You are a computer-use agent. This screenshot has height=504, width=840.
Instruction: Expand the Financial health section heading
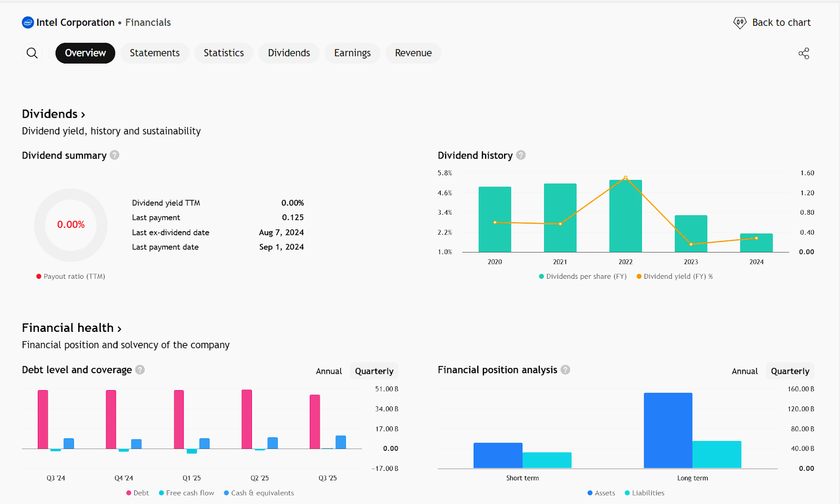71,328
